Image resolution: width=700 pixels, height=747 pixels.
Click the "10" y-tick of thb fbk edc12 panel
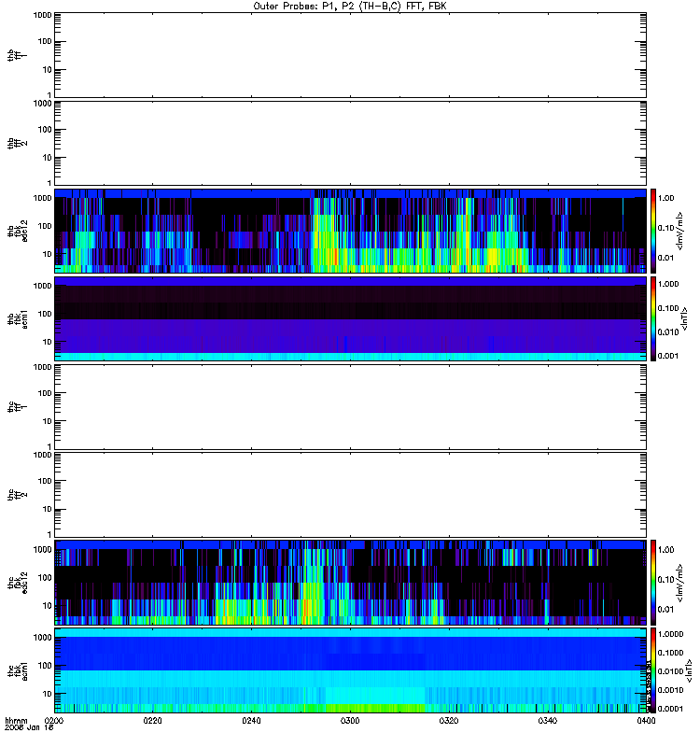pyautogui.click(x=48, y=254)
